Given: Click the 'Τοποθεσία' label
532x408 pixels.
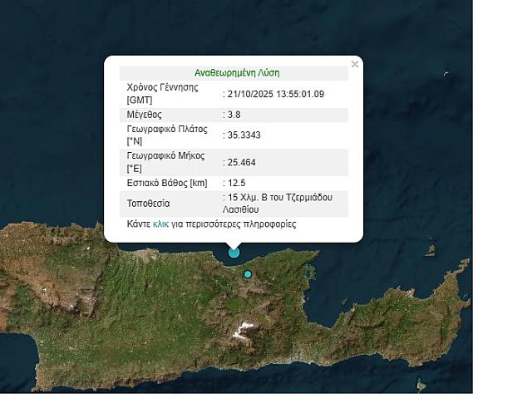Looking at the screenshot, I should [x=149, y=204].
